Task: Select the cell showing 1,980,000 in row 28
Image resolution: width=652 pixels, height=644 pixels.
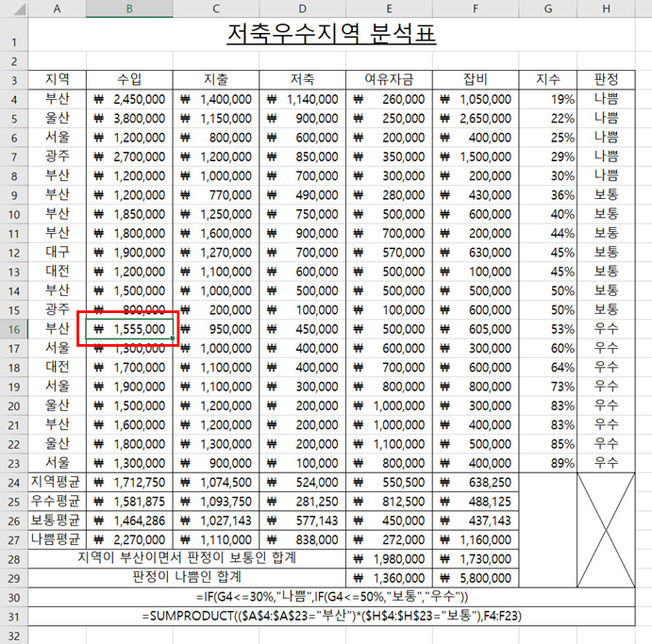Action: pos(389,557)
